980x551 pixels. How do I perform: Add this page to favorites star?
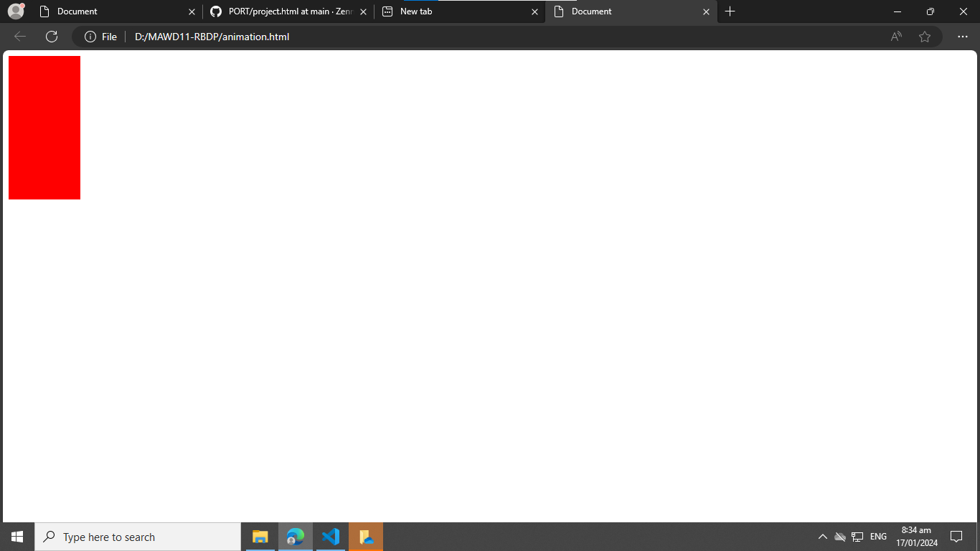pyautogui.click(x=925, y=37)
